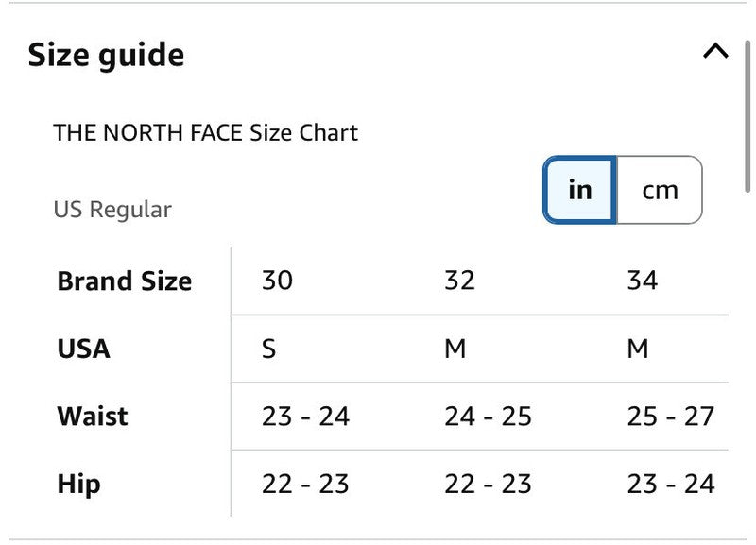Click the USA row header

coord(83,349)
